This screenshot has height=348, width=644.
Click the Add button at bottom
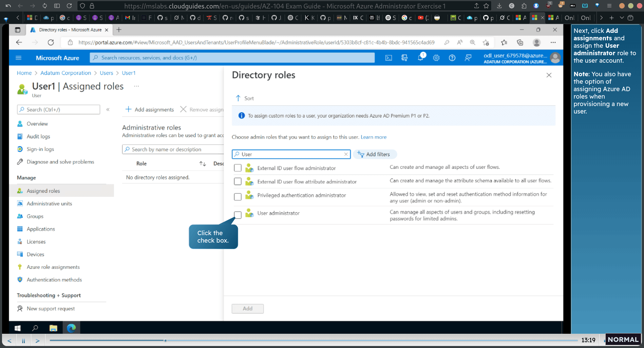(248, 308)
